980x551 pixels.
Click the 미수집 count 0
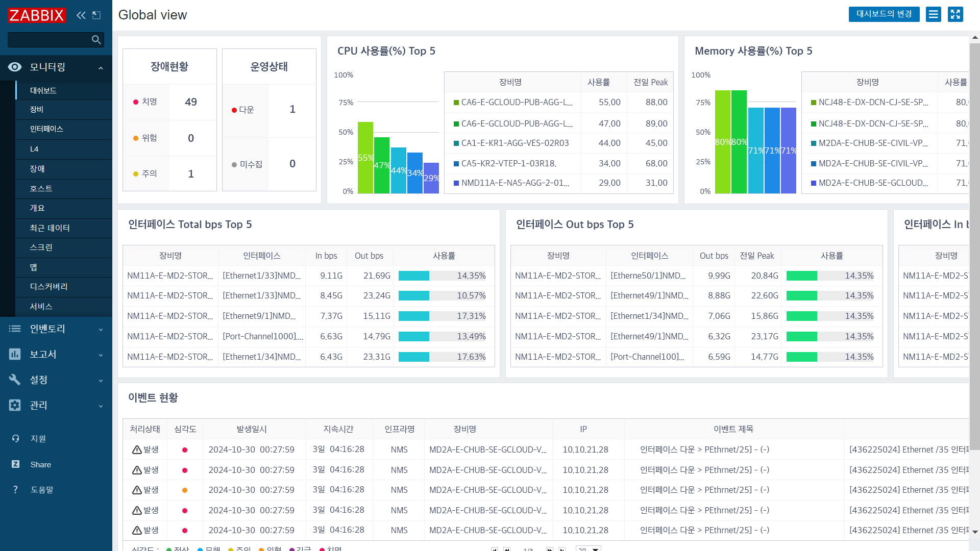292,164
